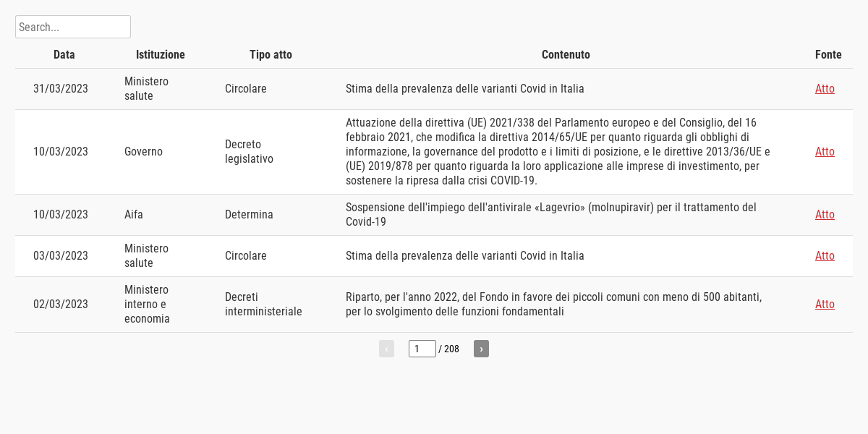
Task: Click the 02/03/2023 date cell
Action: tap(61, 305)
